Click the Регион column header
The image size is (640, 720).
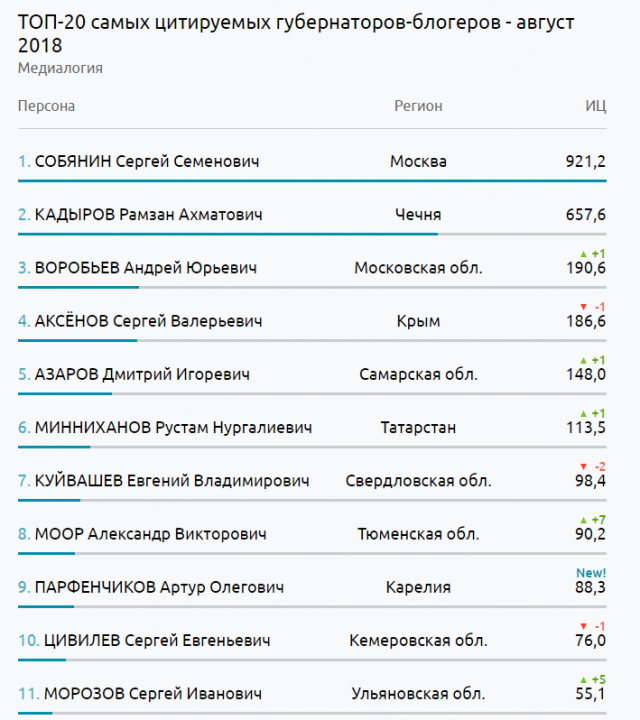(x=418, y=106)
